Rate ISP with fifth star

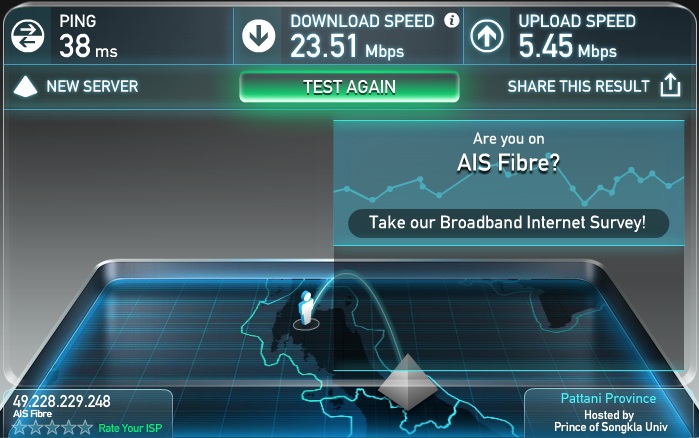click(85, 428)
